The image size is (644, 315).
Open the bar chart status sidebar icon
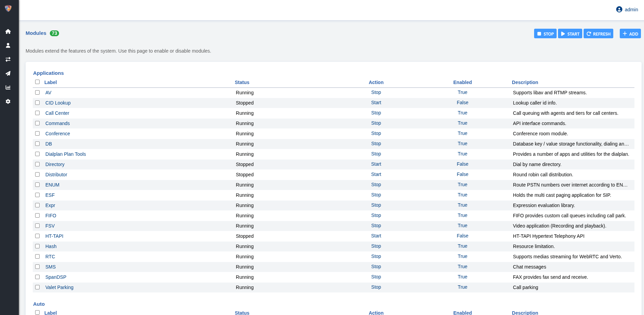click(x=8, y=87)
